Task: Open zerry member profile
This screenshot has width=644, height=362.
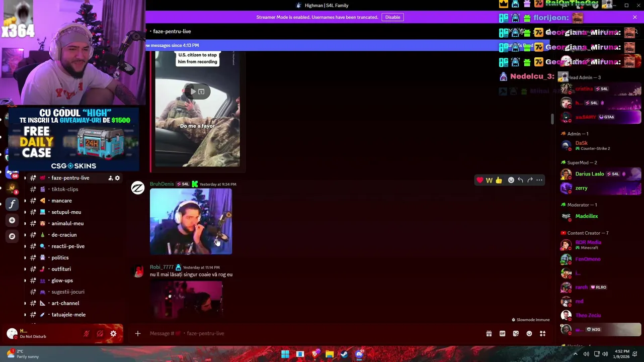Action: click(600, 188)
